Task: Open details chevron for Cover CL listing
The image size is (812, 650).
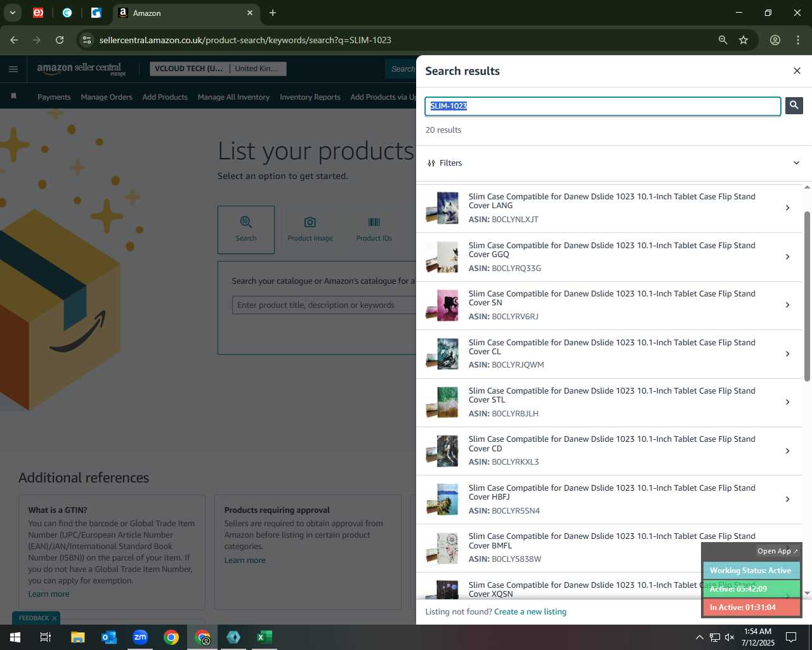Action: pyautogui.click(x=787, y=354)
